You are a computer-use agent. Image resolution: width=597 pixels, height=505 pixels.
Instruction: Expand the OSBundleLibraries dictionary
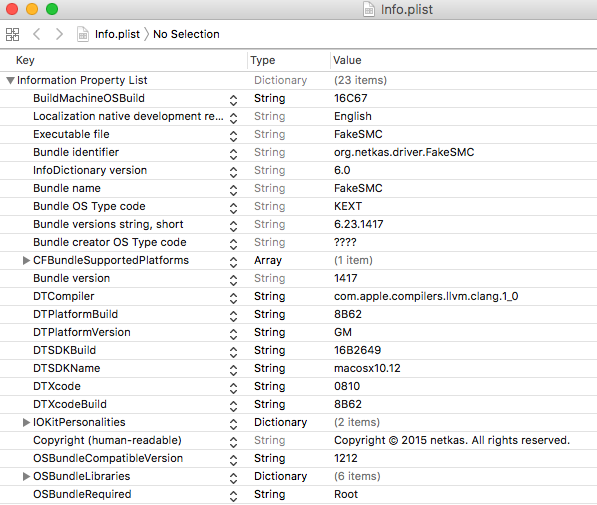(x=26, y=476)
